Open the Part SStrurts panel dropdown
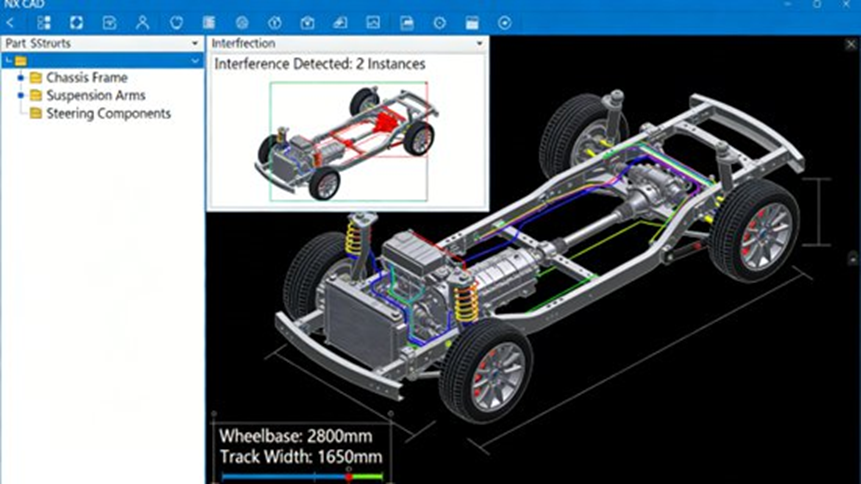The width and height of the screenshot is (861, 484). click(x=195, y=44)
